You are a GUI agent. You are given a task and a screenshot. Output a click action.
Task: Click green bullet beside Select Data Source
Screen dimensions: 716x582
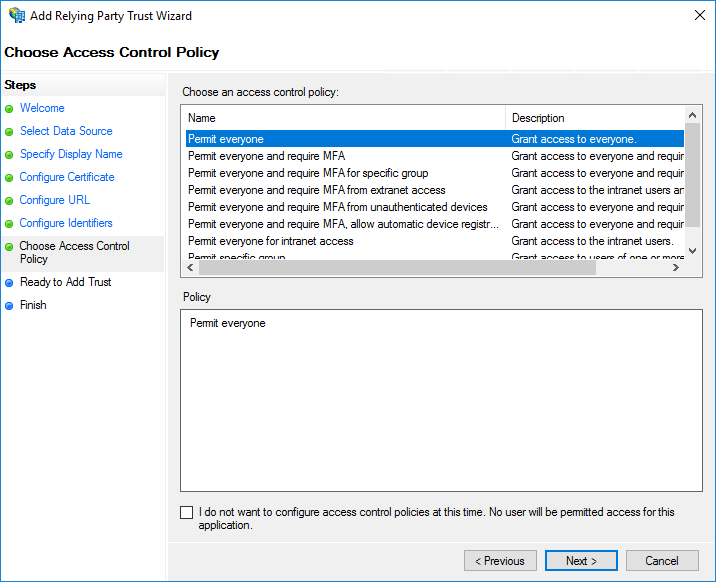pos(10,131)
